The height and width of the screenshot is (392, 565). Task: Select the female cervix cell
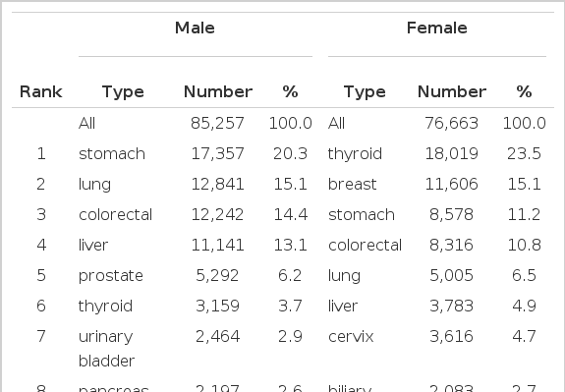click(351, 337)
